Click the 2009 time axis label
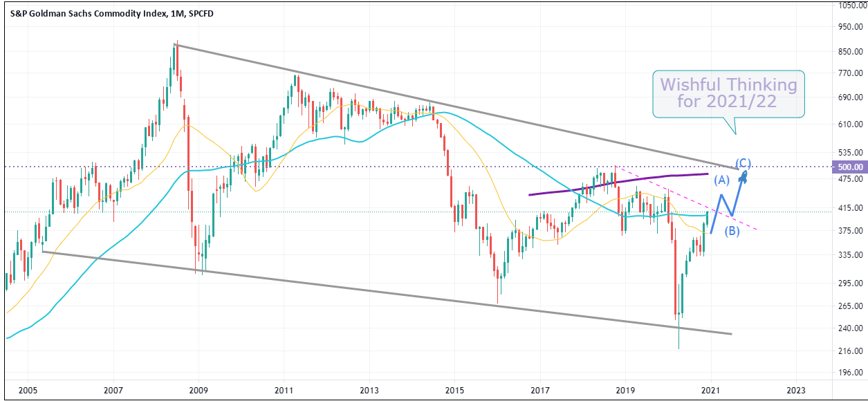 [198, 391]
